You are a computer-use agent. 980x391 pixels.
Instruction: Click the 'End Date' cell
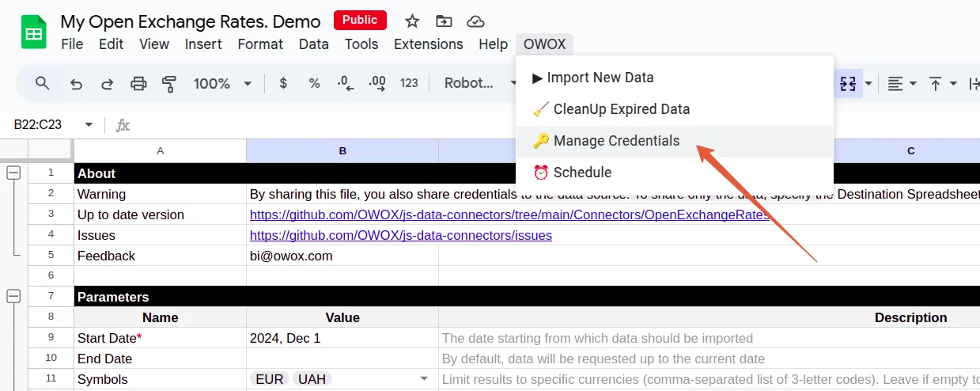(161, 359)
